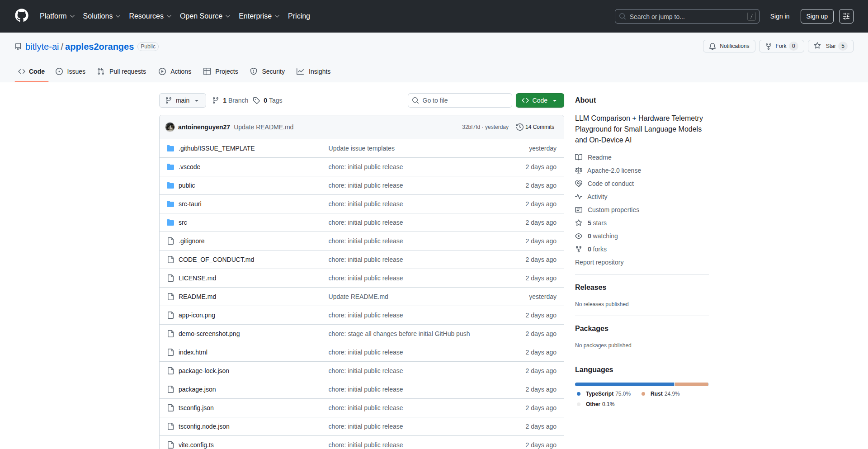The height and width of the screenshot is (449, 868).
Task: Click the blue TypeScript legend dot
Action: click(x=579, y=394)
